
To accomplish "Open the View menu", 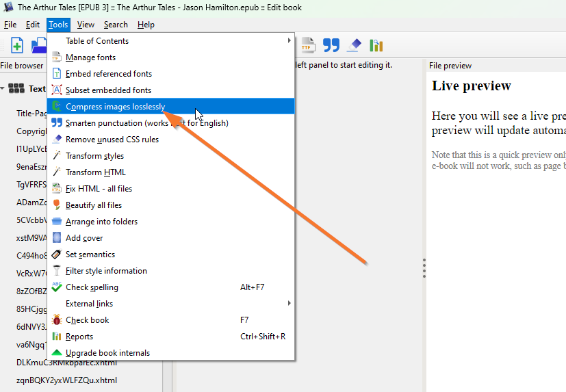I will (86, 25).
